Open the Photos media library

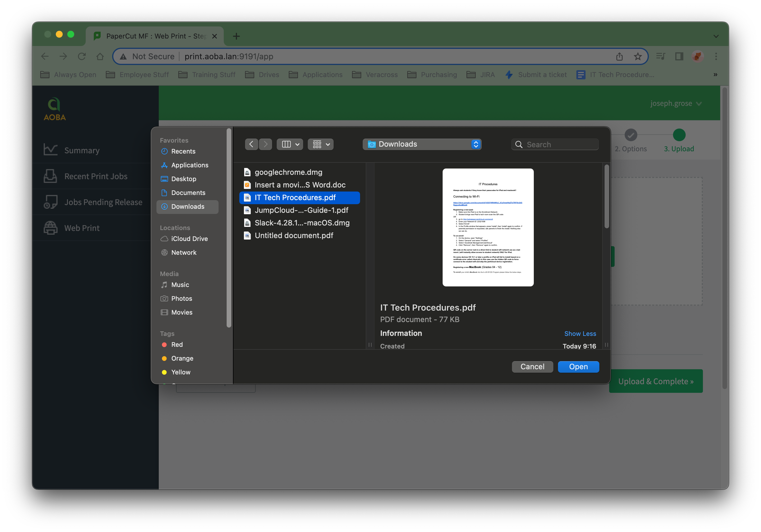point(181,299)
